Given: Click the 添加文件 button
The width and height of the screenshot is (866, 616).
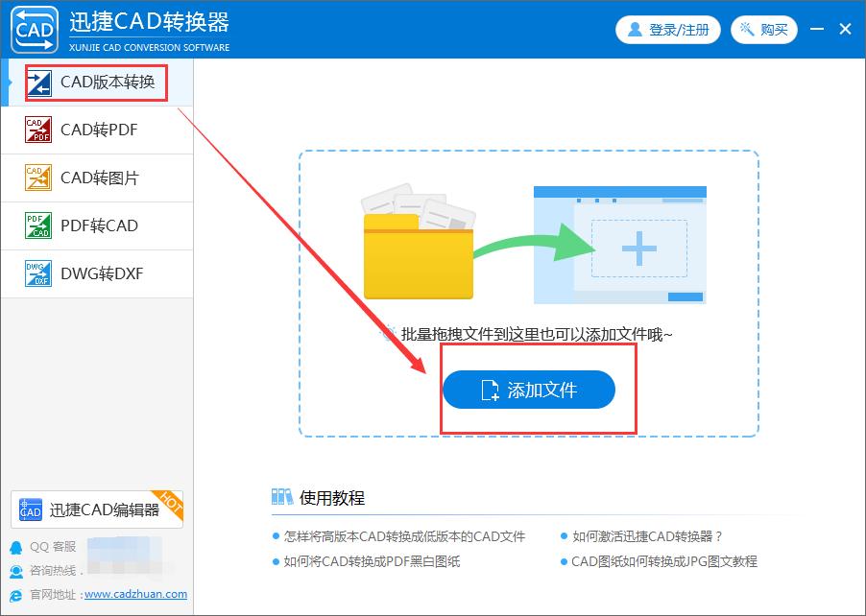Looking at the screenshot, I should coord(529,390).
